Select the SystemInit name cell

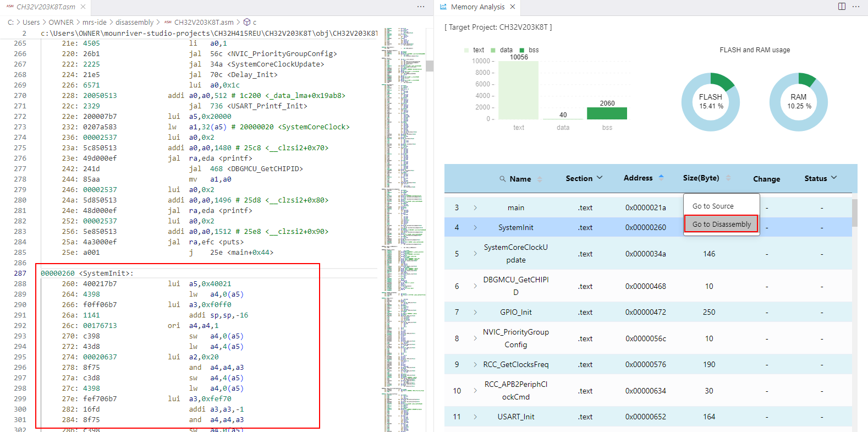[x=516, y=227]
